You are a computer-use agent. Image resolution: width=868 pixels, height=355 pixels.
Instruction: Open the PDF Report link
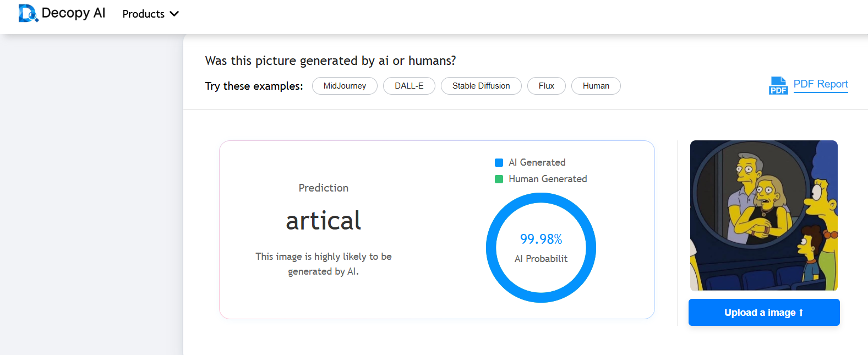(821, 84)
